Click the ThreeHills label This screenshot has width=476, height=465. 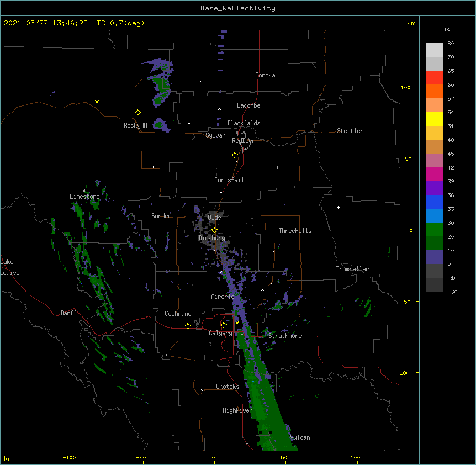(x=295, y=231)
